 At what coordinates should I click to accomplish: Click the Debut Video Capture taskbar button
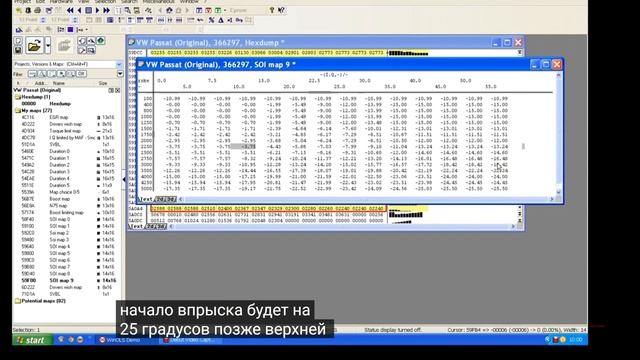click(190, 340)
